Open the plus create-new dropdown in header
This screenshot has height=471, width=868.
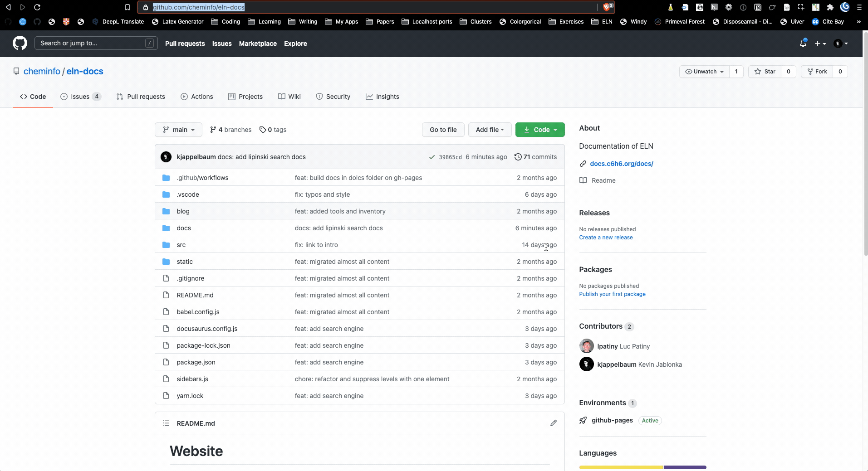click(x=820, y=44)
